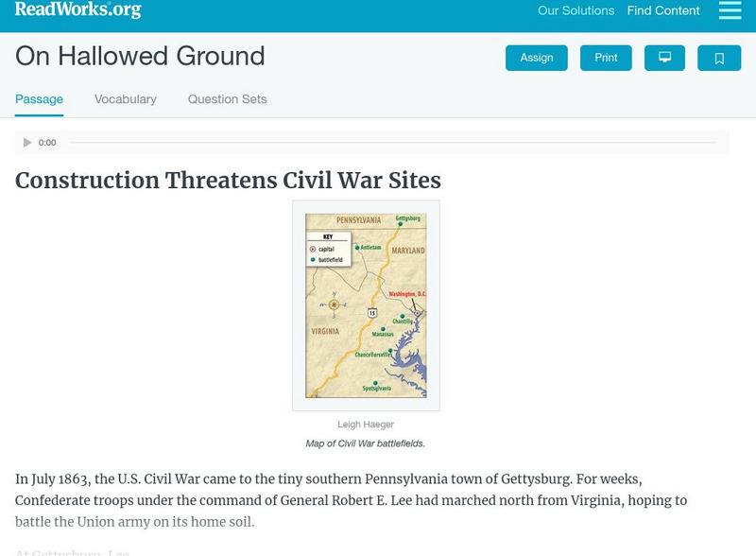Open the hamburger navigation menu
Screen dimensions: 756x556
[x=730, y=10]
